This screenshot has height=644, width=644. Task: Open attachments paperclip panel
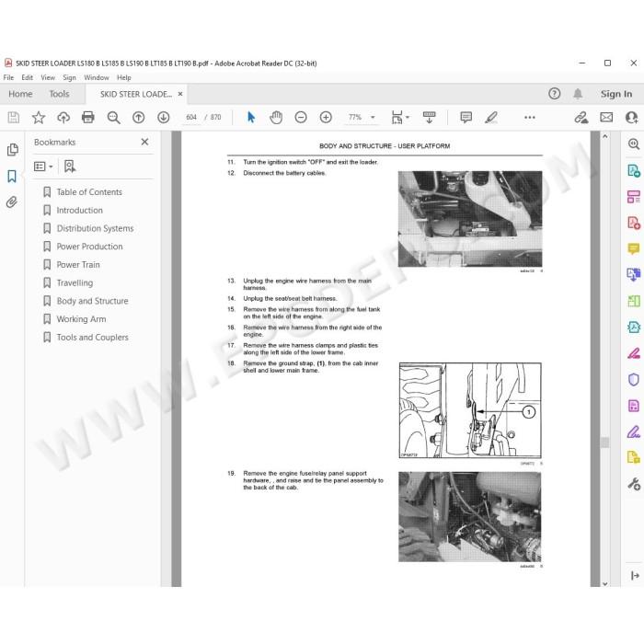[12, 202]
